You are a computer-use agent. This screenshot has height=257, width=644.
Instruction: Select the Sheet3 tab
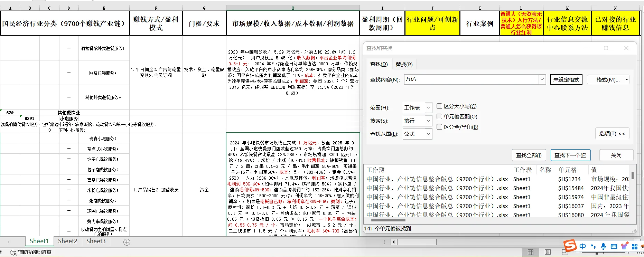tap(96, 241)
